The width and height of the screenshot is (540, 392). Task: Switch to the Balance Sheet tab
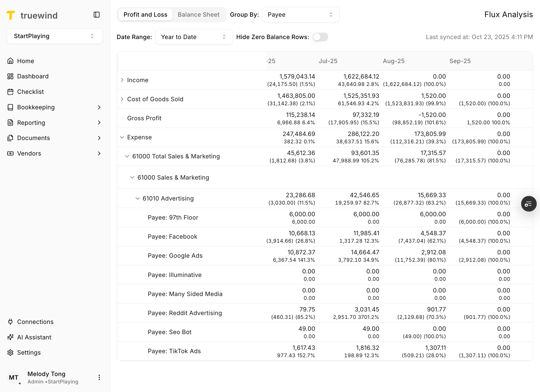pos(199,14)
